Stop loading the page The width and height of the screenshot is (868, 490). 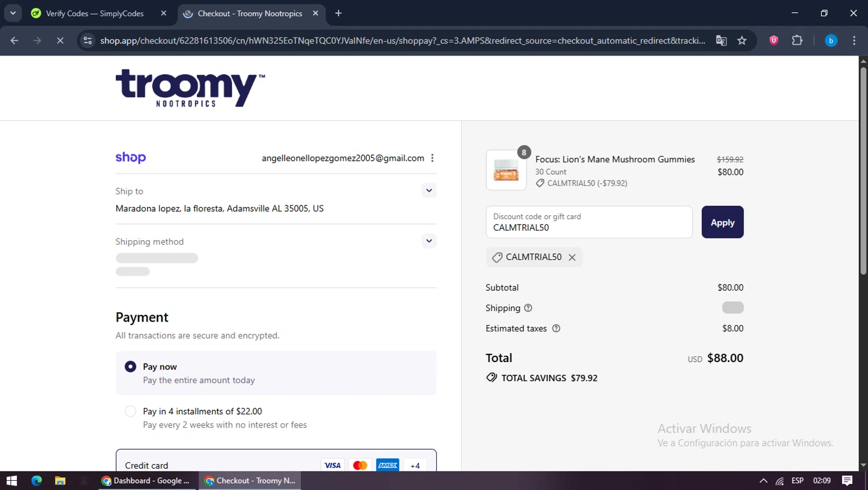click(x=60, y=40)
